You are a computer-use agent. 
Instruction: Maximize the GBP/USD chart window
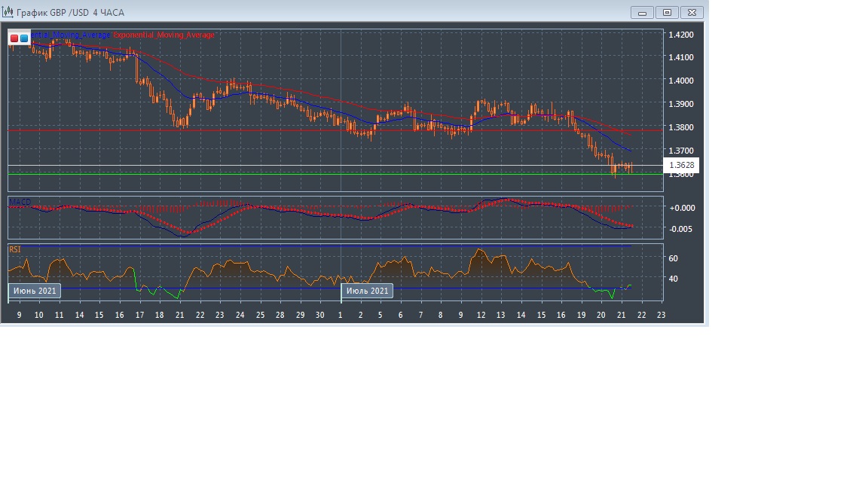[x=667, y=12]
